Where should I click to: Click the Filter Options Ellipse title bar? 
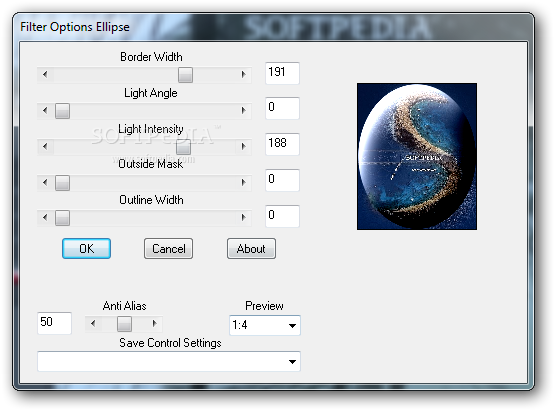(x=273, y=27)
